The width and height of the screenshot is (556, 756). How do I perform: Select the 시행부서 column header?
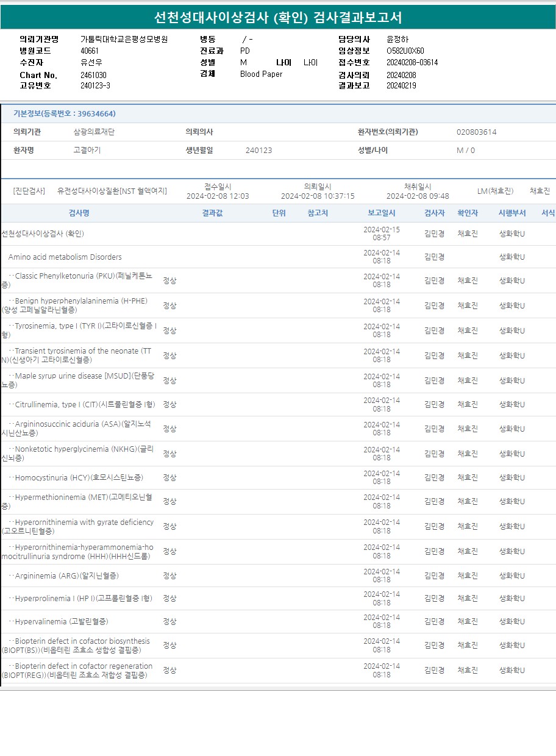click(x=511, y=213)
